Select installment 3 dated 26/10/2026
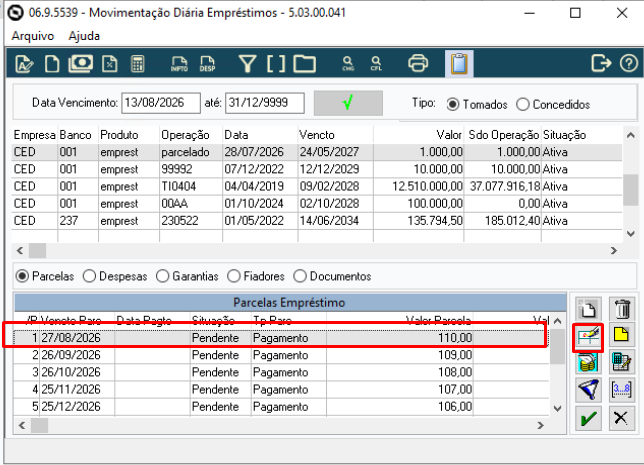644x465 pixels. point(281,373)
